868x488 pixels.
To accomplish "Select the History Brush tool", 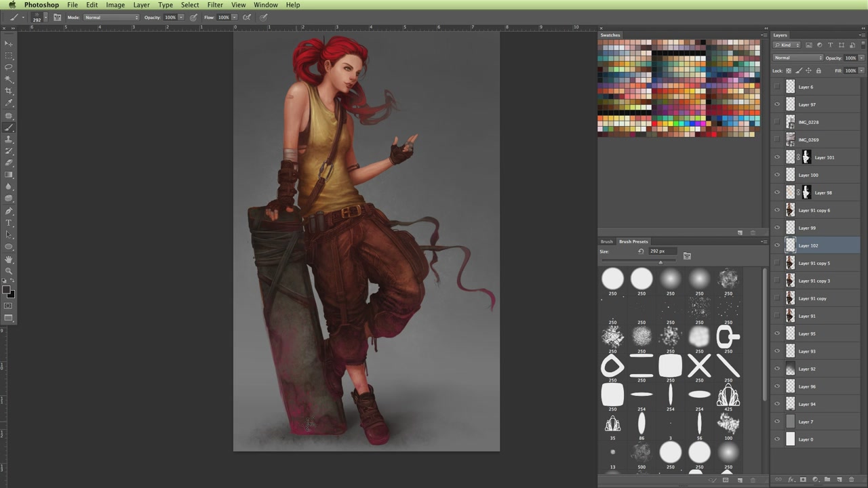I will pyautogui.click(x=9, y=151).
